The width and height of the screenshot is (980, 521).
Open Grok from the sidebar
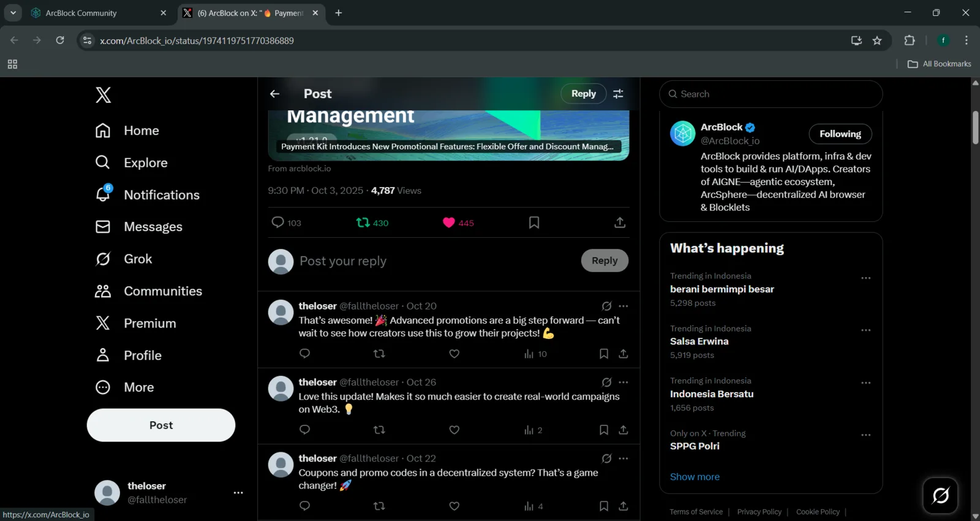(124, 259)
